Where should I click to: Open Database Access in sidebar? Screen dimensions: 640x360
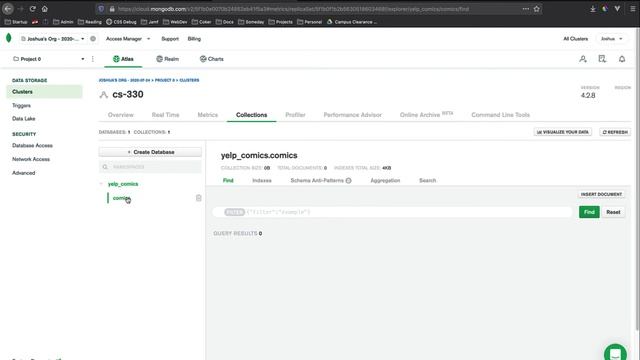point(32,146)
